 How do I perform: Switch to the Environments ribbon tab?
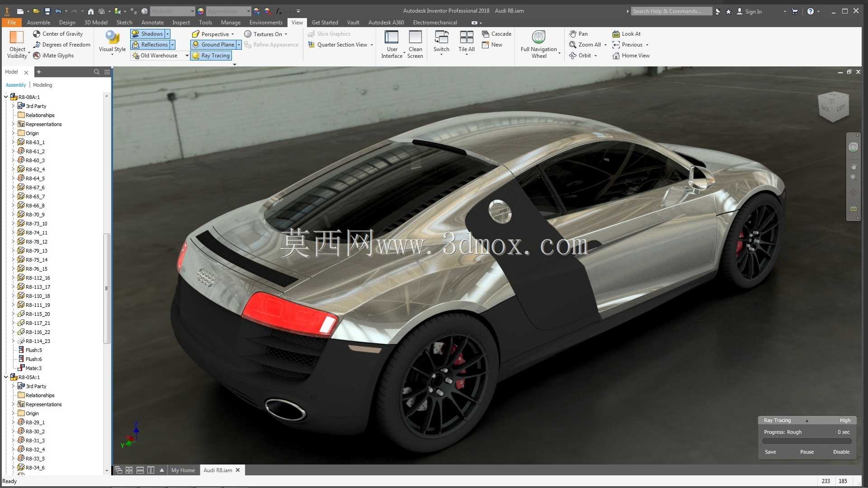266,23
